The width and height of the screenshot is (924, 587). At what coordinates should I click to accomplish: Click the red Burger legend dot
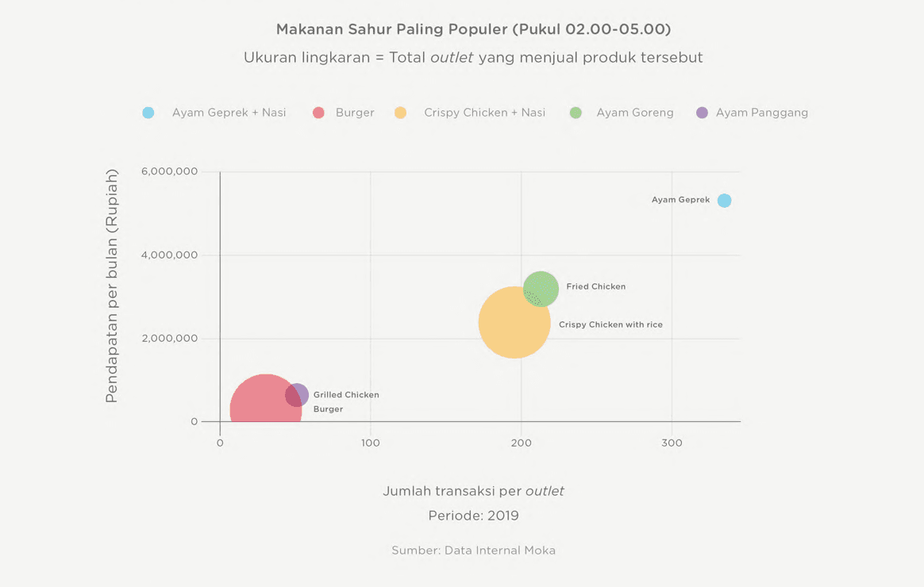(318, 113)
